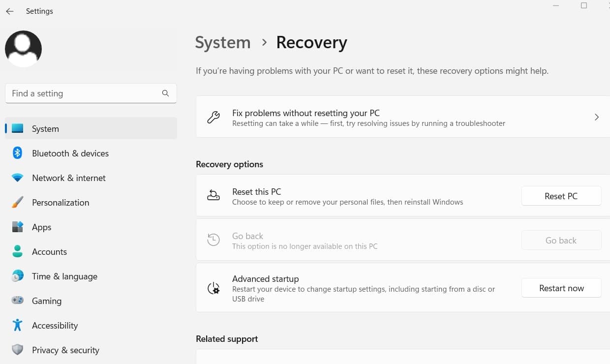The width and height of the screenshot is (610, 364).
Task: Click the Privacy & security shield icon
Action: pyautogui.click(x=18, y=350)
